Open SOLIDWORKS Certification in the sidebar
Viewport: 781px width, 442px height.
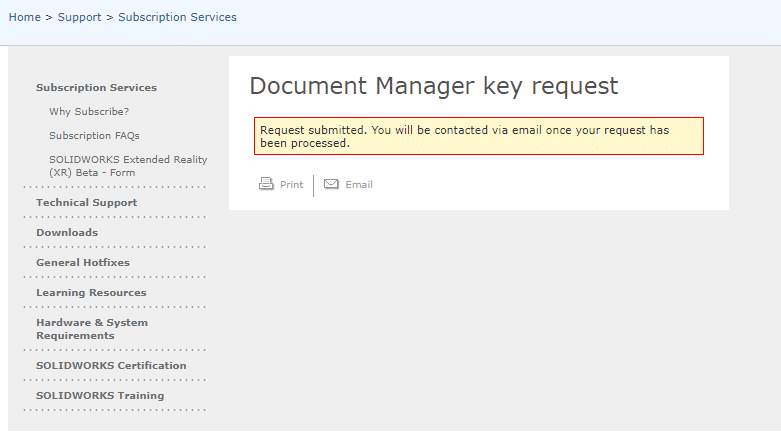(x=111, y=366)
